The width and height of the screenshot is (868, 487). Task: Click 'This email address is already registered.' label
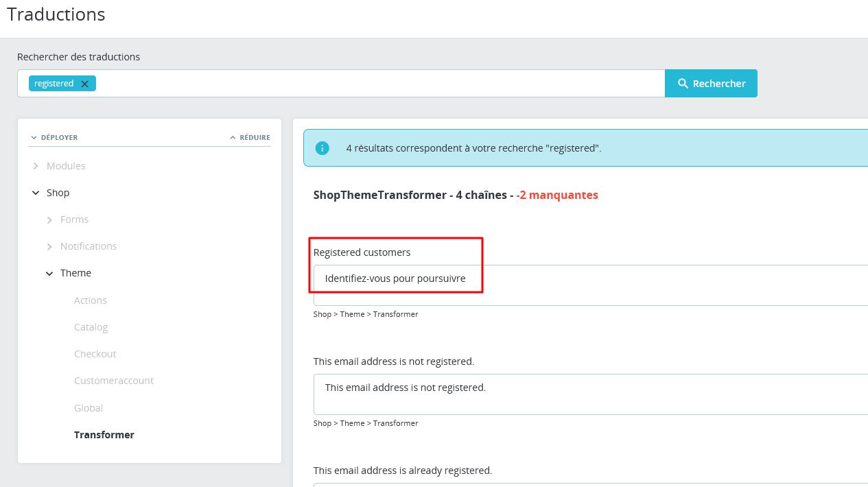[403, 471]
